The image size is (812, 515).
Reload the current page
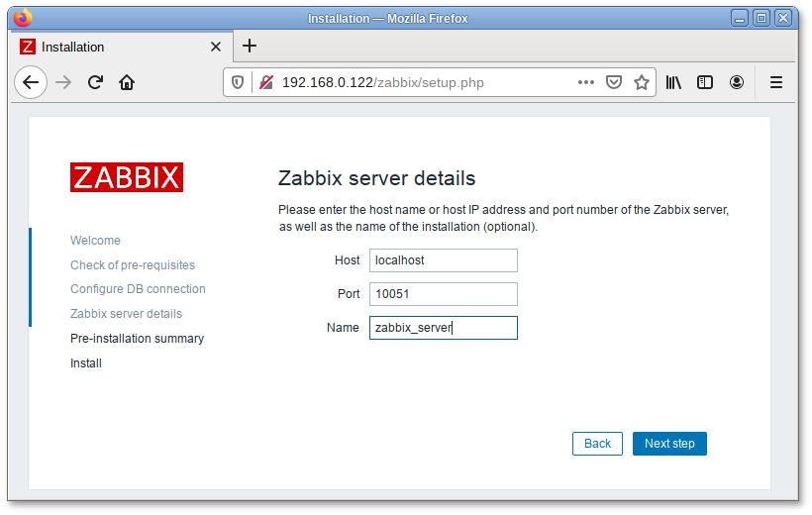pyautogui.click(x=95, y=82)
